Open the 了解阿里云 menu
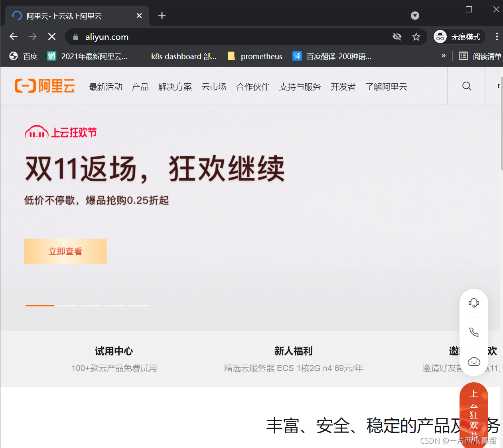 click(x=386, y=87)
